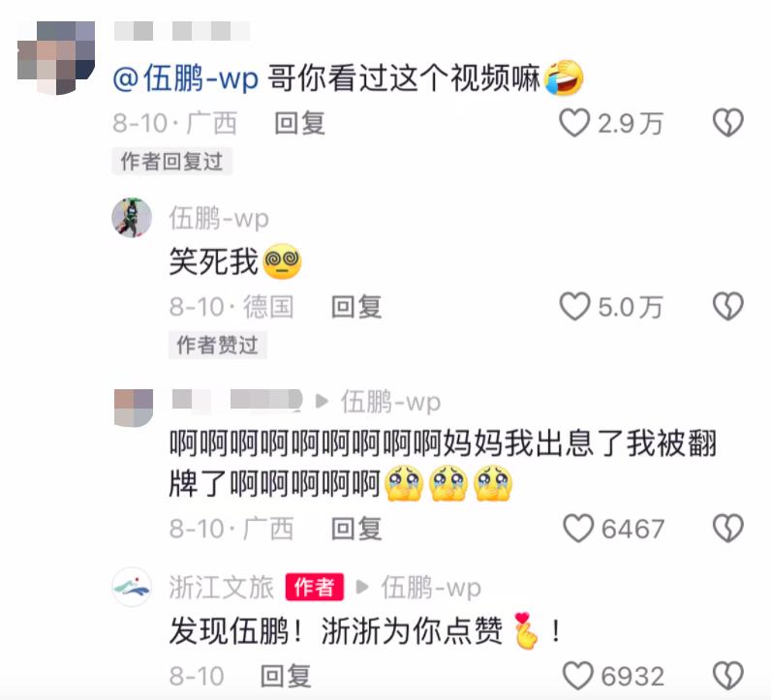This screenshot has height=700, width=771.
Task: Reply to 伍鹏-wp's comment from 德国
Action: 356,307
